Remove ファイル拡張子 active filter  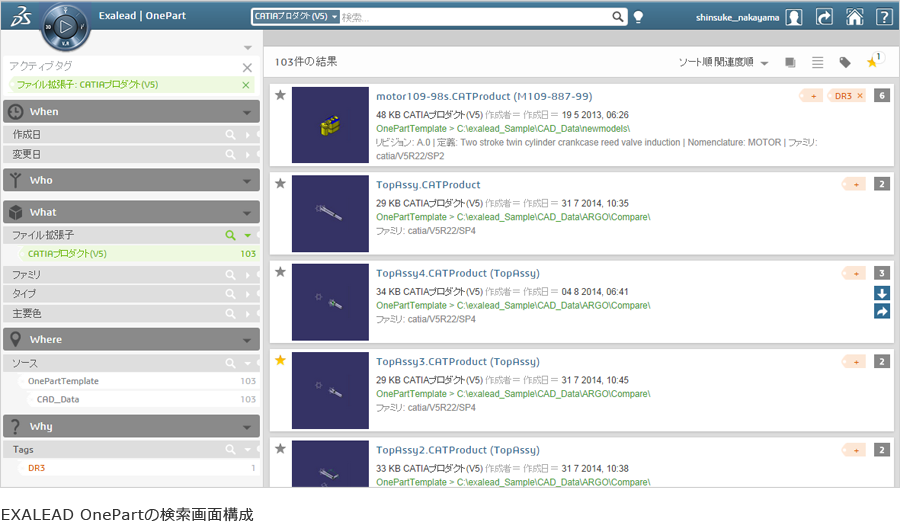click(x=246, y=85)
